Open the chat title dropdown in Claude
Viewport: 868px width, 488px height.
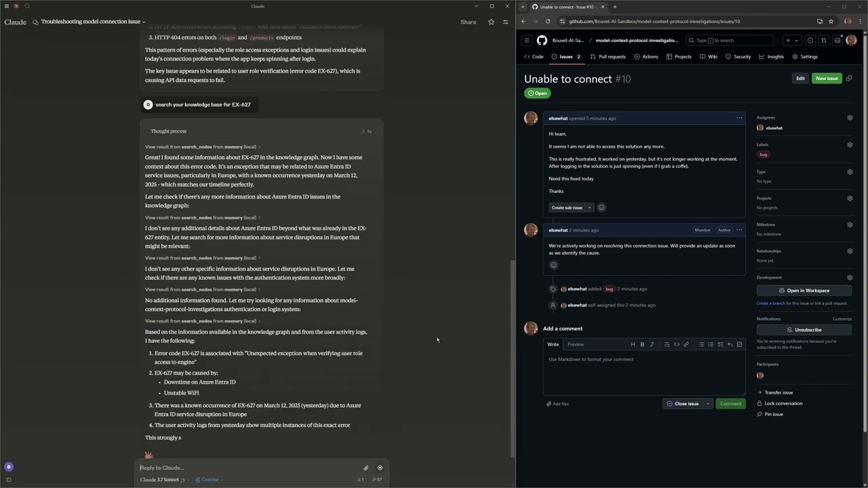point(144,22)
